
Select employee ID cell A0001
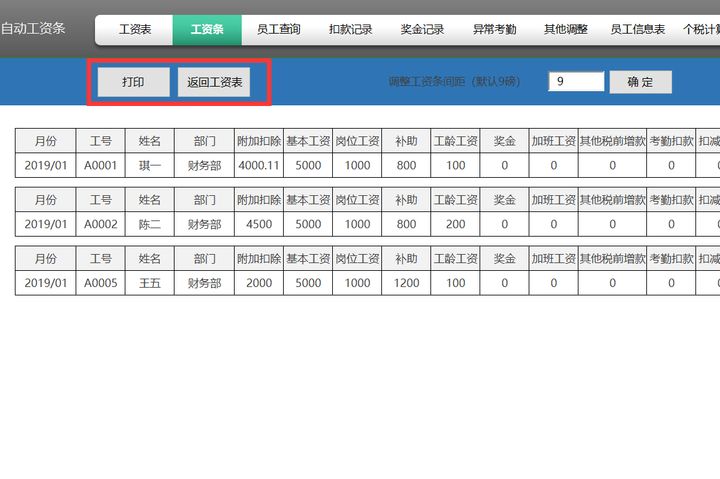click(x=101, y=165)
